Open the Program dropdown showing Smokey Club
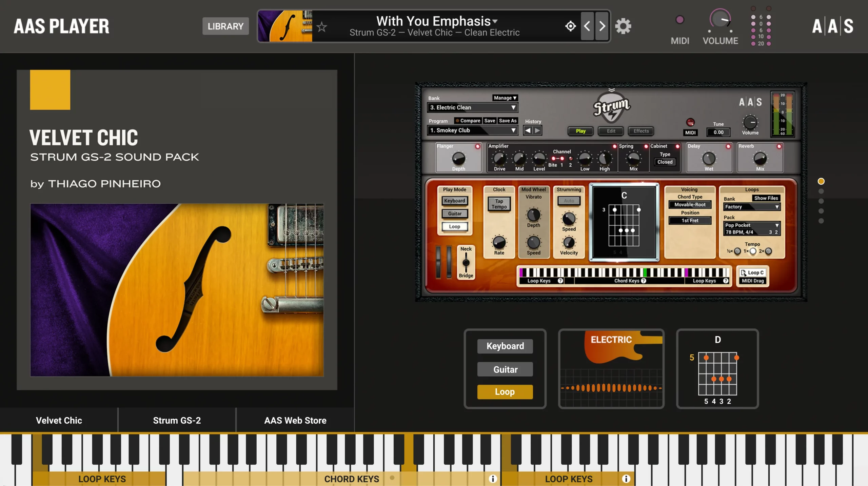Viewport: 868px width, 486px height. point(473,130)
